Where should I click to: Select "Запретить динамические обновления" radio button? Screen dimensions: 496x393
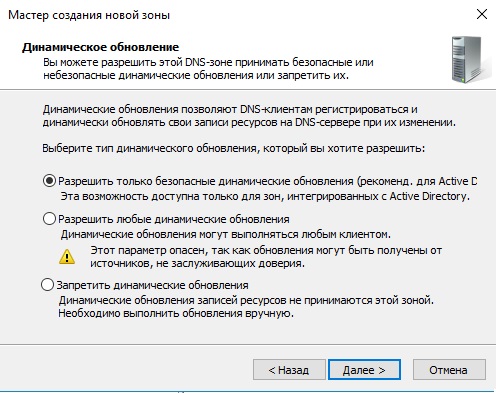47,285
